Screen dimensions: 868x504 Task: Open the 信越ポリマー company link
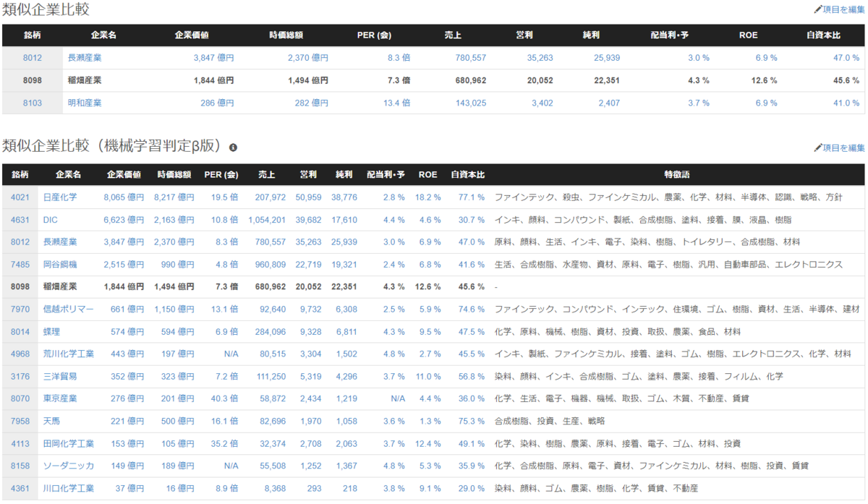(69, 309)
